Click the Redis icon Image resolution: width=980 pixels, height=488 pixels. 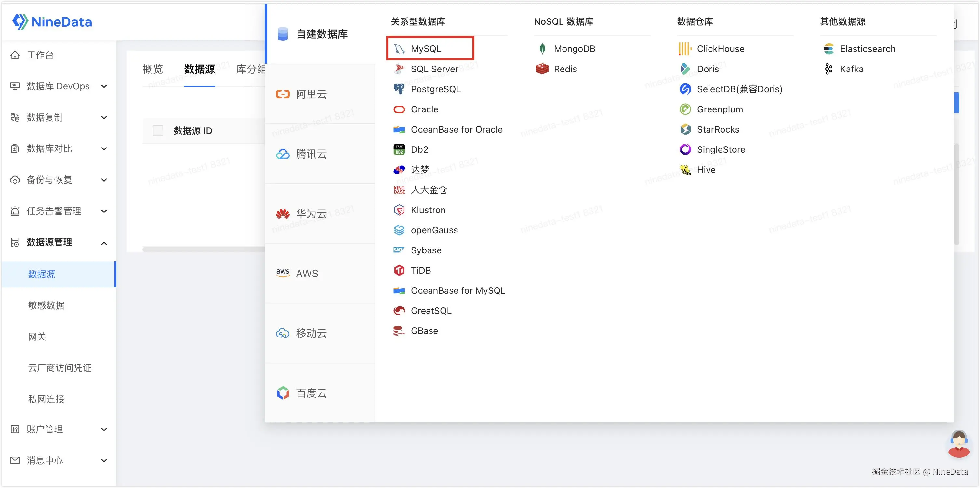[x=542, y=69]
